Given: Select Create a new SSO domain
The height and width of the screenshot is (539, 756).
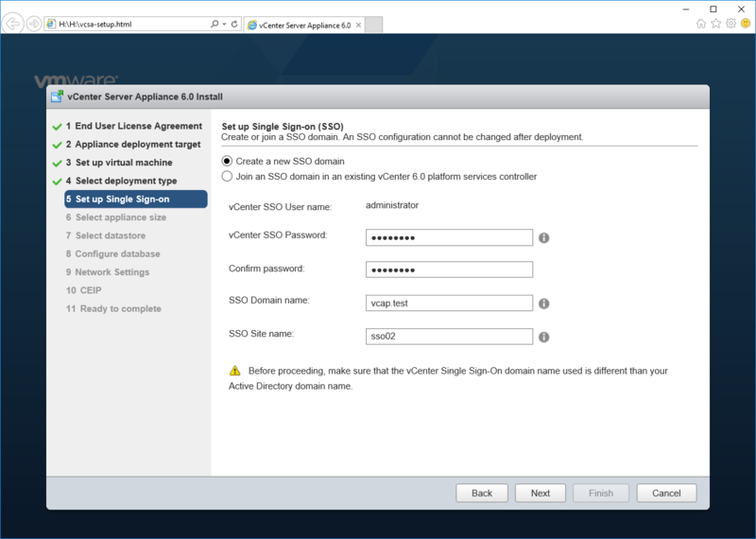Looking at the screenshot, I should tap(227, 161).
